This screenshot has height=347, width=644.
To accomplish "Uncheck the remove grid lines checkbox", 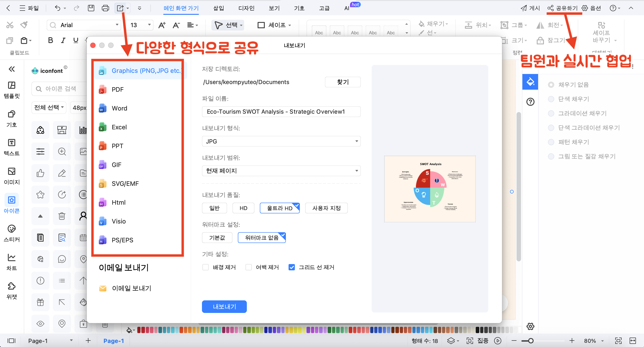I will [291, 267].
